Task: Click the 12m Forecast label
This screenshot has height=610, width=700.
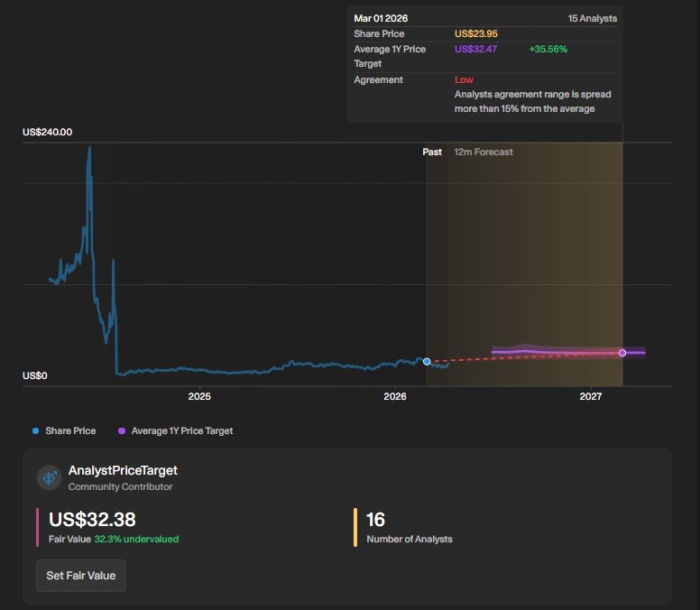Action: pyautogui.click(x=484, y=152)
